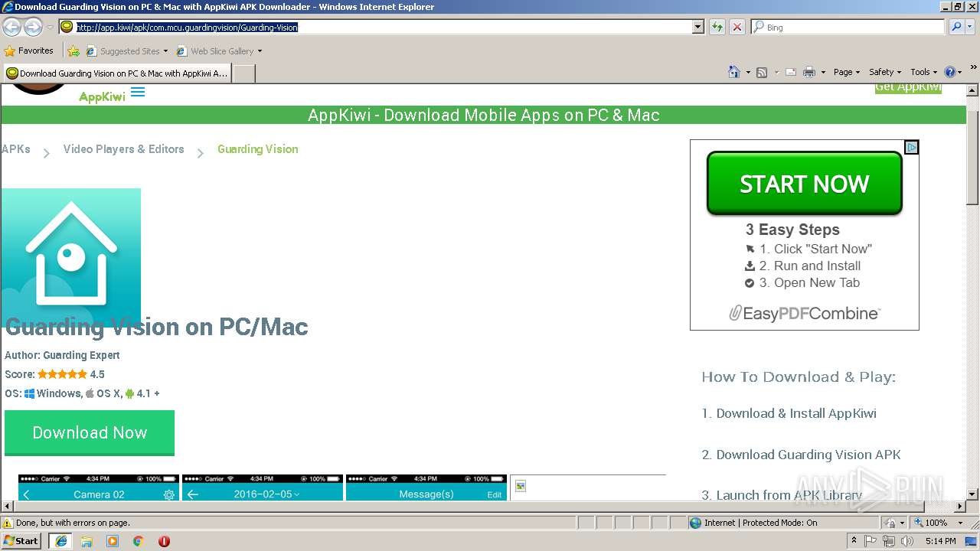
Task: Click the Start button
Action: point(21,541)
